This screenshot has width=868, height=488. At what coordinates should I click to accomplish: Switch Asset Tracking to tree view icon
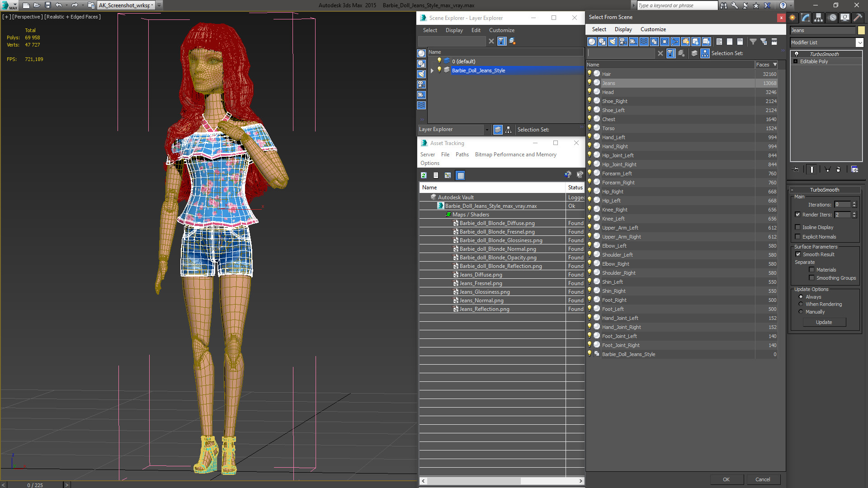click(448, 175)
